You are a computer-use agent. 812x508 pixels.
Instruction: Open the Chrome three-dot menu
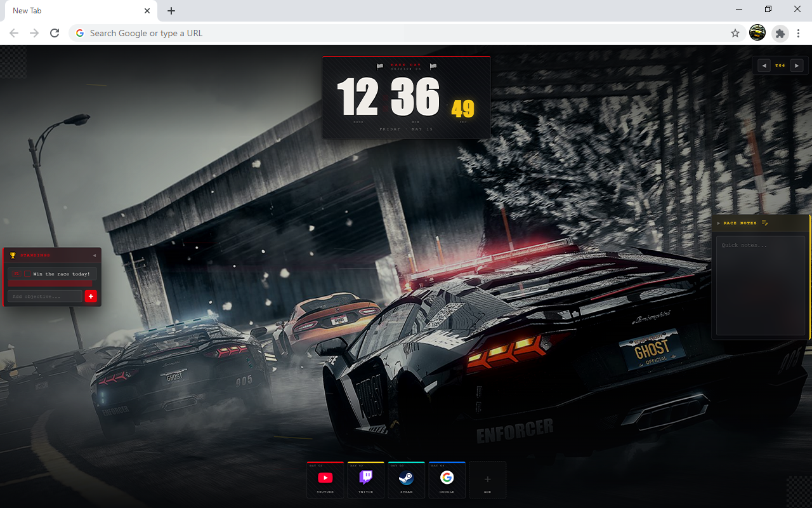click(799, 33)
